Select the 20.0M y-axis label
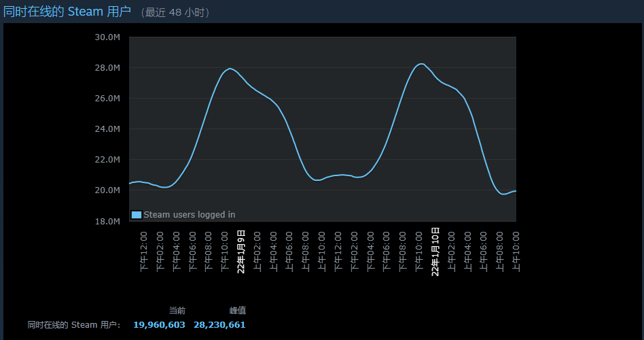The height and width of the screenshot is (340, 644). click(107, 190)
